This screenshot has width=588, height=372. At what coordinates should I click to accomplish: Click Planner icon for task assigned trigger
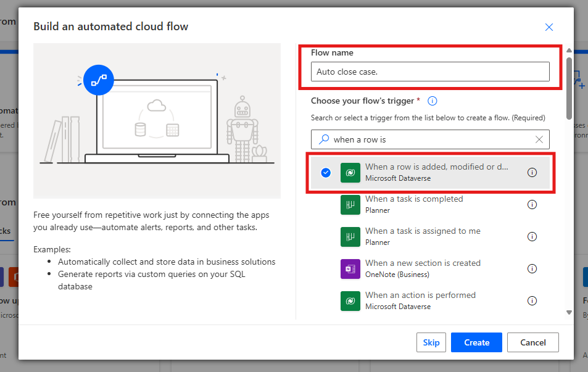click(350, 237)
